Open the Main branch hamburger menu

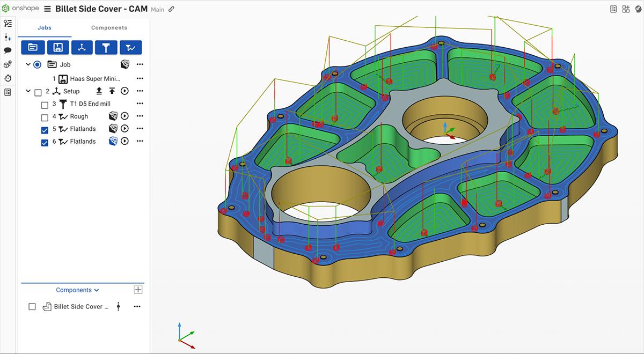tap(47, 9)
